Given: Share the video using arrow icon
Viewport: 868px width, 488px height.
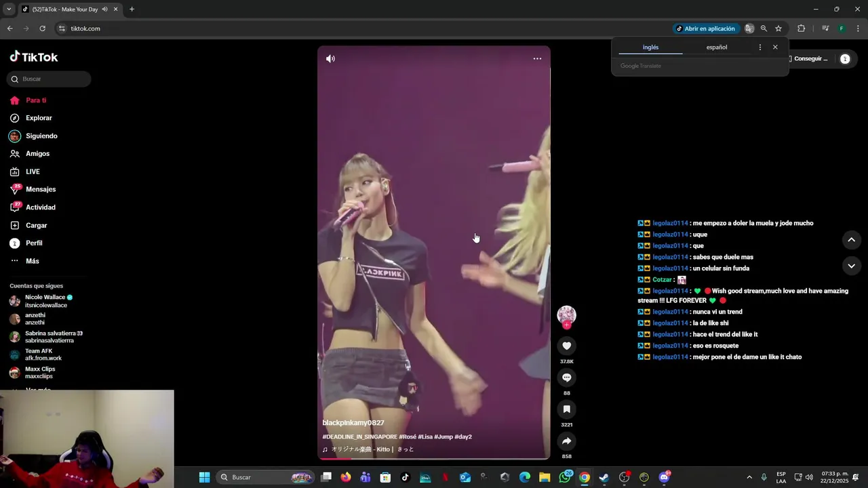Looking at the screenshot, I should (567, 441).
